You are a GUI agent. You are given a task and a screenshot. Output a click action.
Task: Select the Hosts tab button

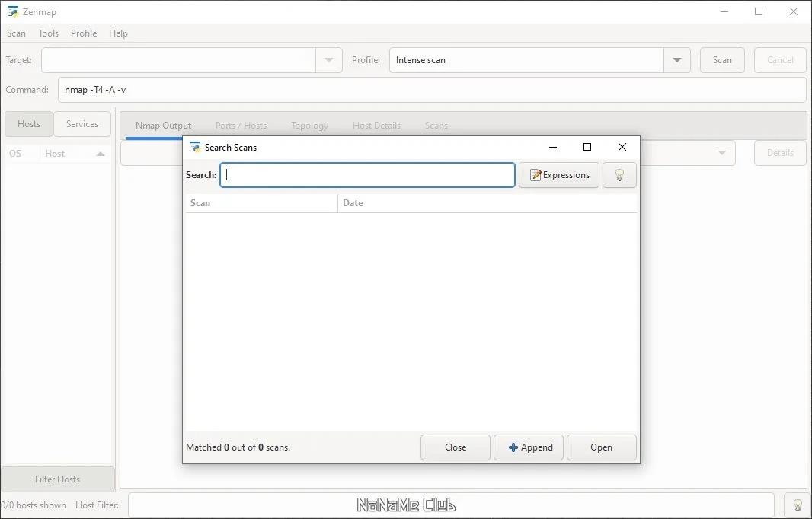[29, 124]
